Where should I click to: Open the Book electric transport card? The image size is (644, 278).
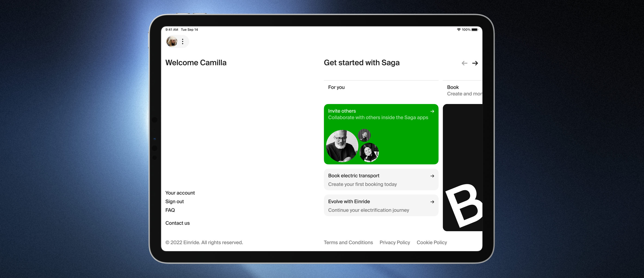[381, 180]
